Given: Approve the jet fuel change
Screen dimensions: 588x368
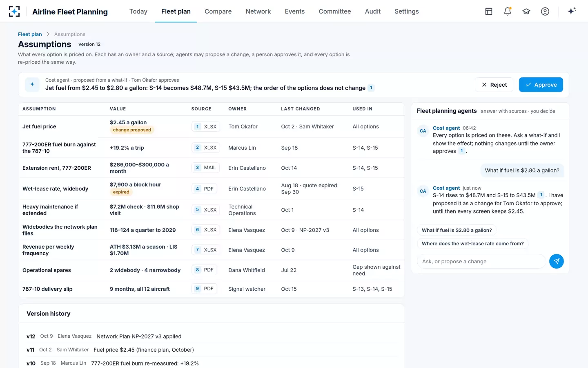Looking at the screenshot, I should coord(541,85).
